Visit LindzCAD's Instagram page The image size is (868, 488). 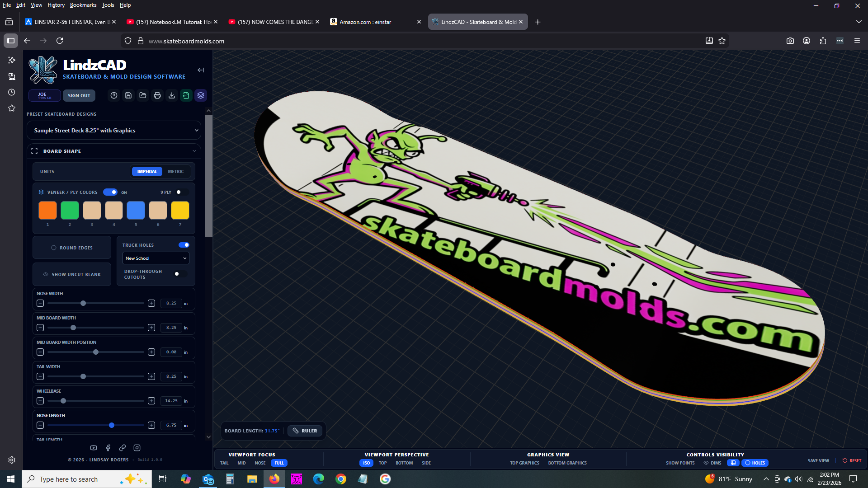(137, 448)
